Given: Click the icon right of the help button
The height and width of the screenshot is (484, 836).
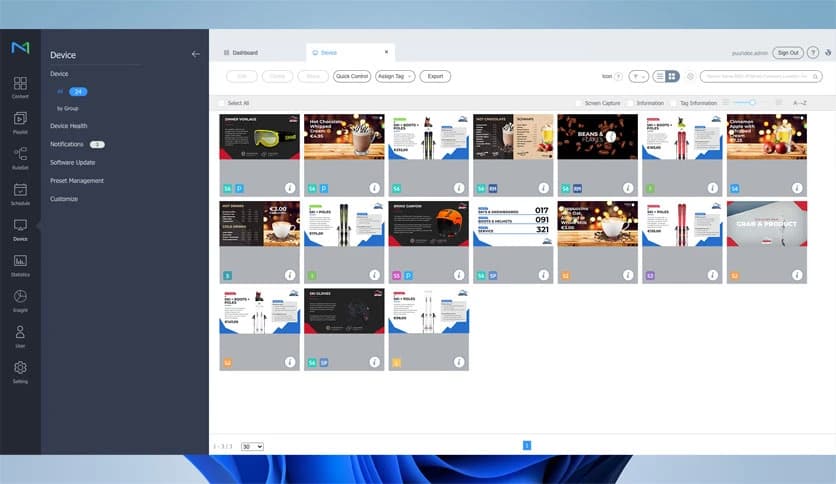Looking at the screenshot, I should [x=828, y=52].
